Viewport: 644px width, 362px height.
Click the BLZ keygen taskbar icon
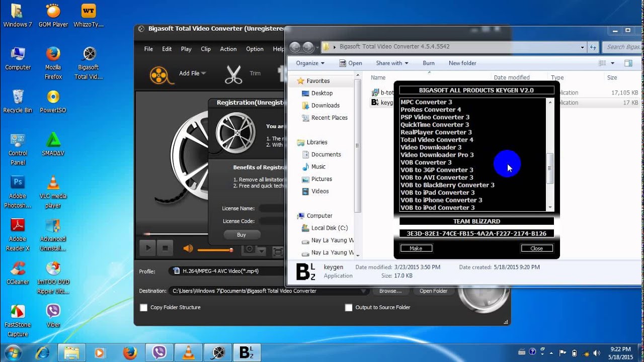click(x=247, y=352)
